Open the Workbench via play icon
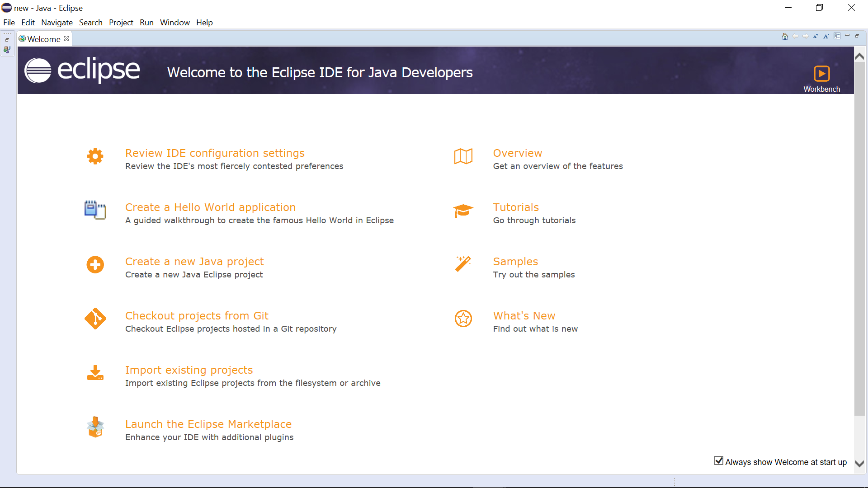Image resolution: width=868 pixels, height=488 pixels. click(x=821, y=74)
